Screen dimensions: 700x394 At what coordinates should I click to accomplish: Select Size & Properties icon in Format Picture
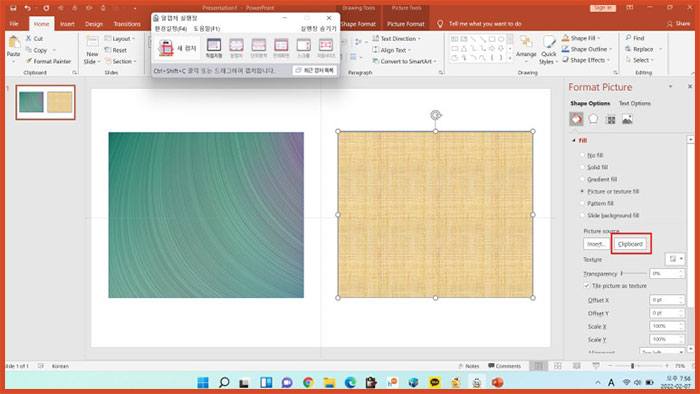click(611, 120)
